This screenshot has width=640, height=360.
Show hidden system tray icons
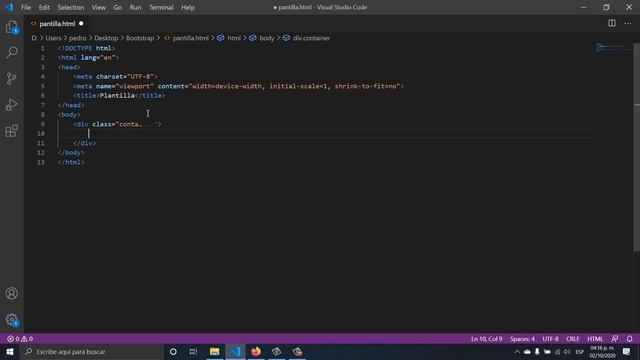pos(517,351)
